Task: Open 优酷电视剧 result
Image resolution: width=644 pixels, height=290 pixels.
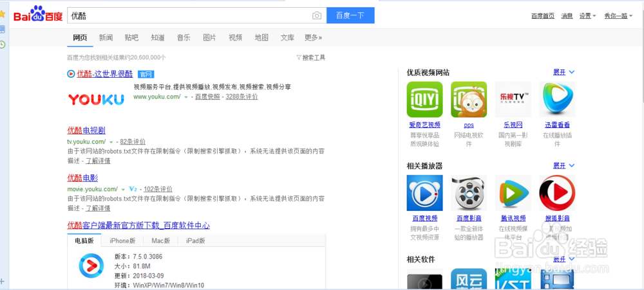Action: click(86, 131)
